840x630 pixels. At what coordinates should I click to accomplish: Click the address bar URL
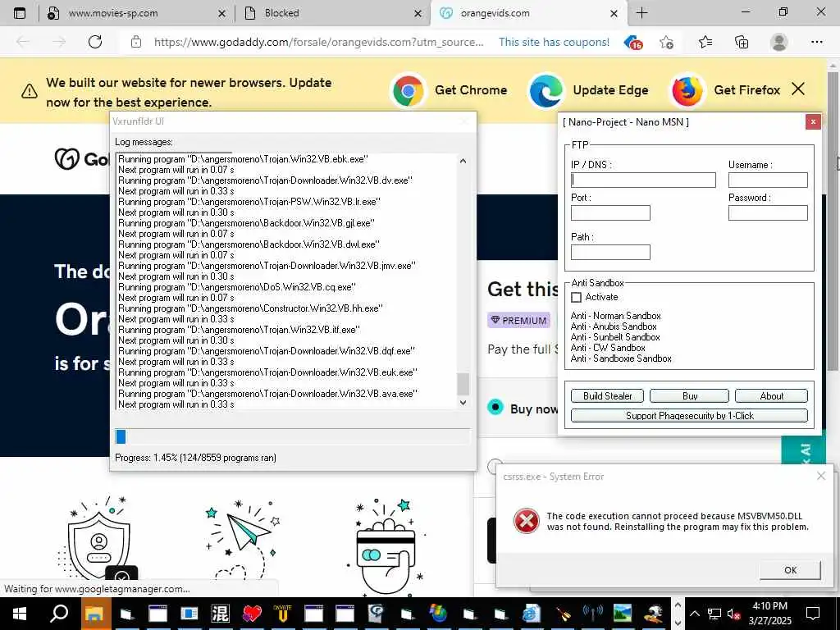pyautogui.click(x=319, y=42)
